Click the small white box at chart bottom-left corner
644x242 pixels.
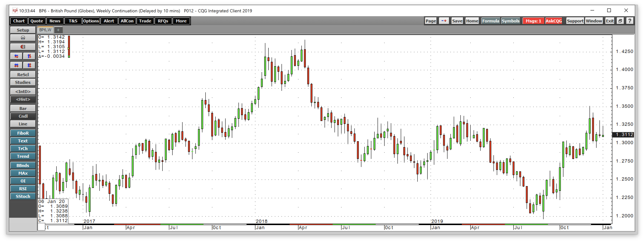point(41,227)
